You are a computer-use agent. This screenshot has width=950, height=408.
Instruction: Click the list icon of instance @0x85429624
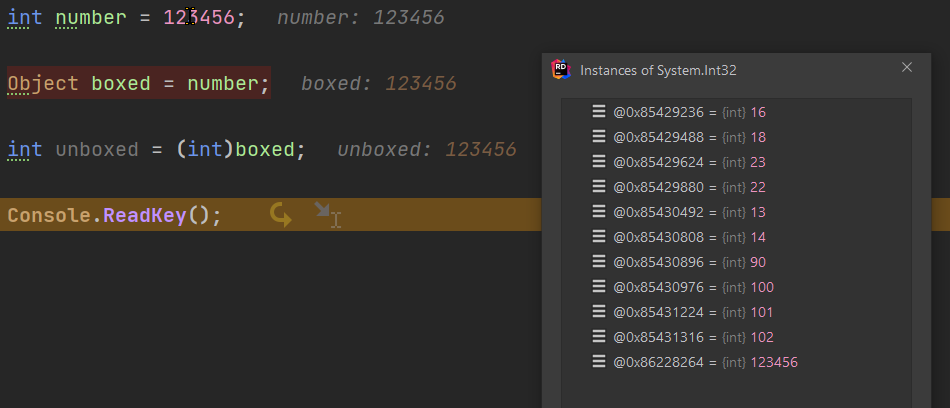599,162
